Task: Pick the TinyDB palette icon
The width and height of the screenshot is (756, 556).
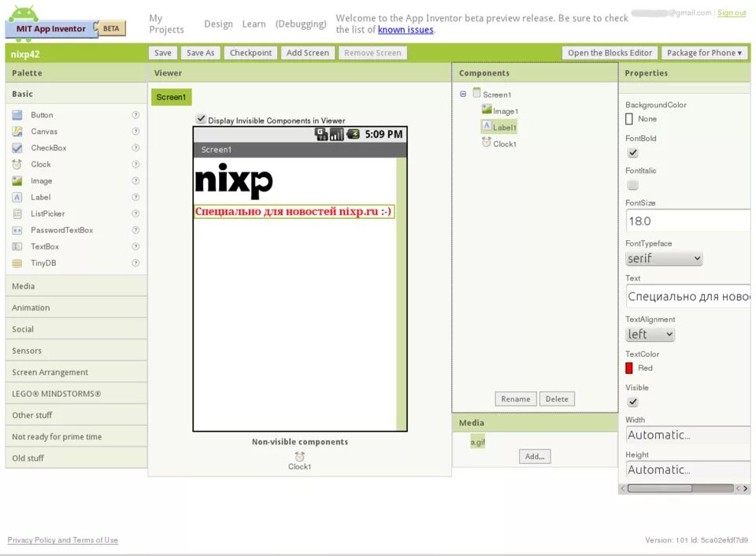Action: pos(17,263)
